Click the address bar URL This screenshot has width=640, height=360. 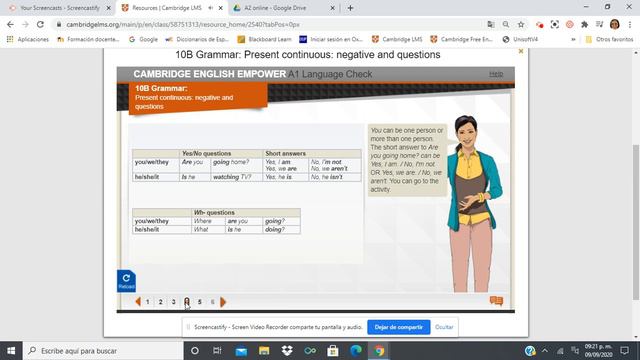183,24
